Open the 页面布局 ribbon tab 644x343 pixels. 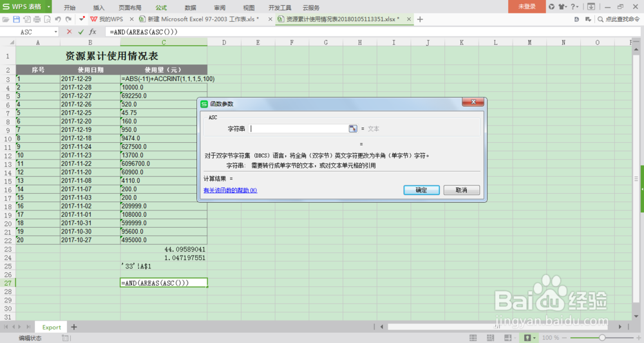130,7
